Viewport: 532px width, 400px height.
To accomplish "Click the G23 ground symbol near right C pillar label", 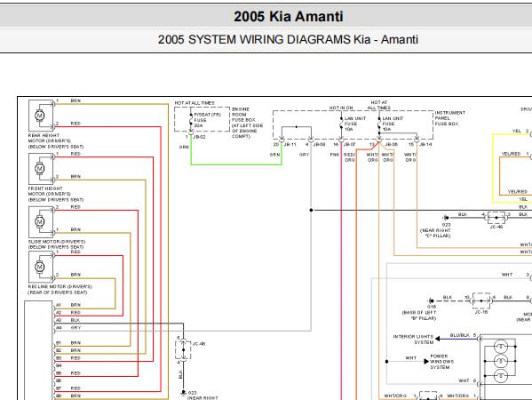I will pyautogui.click(x=446, y=218).
